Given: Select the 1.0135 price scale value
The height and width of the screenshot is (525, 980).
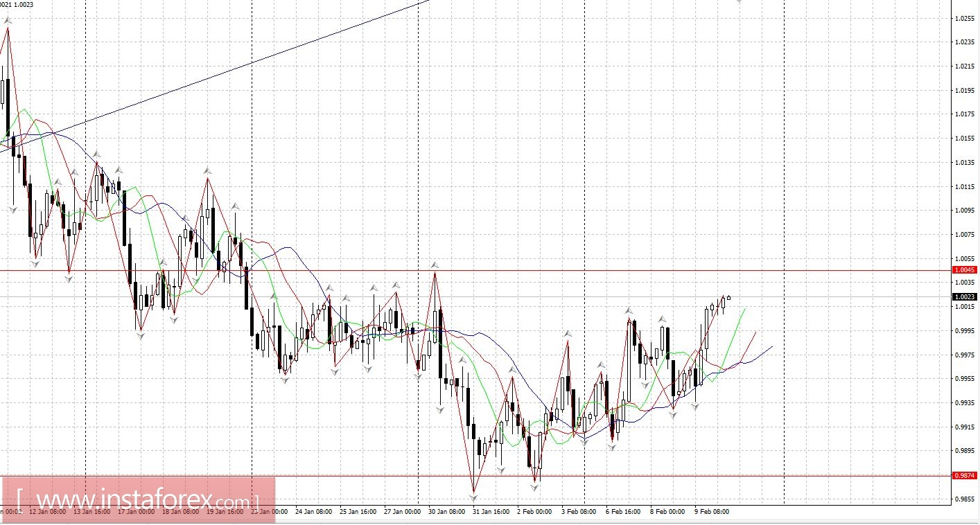Looking at the screenshot, I should click(964, 163).
